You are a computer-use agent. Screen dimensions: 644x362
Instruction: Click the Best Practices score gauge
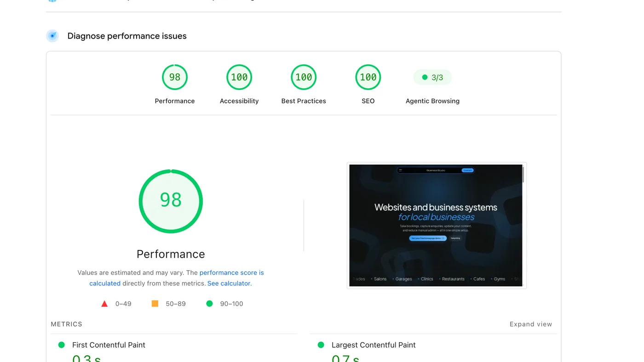(304, 77)
